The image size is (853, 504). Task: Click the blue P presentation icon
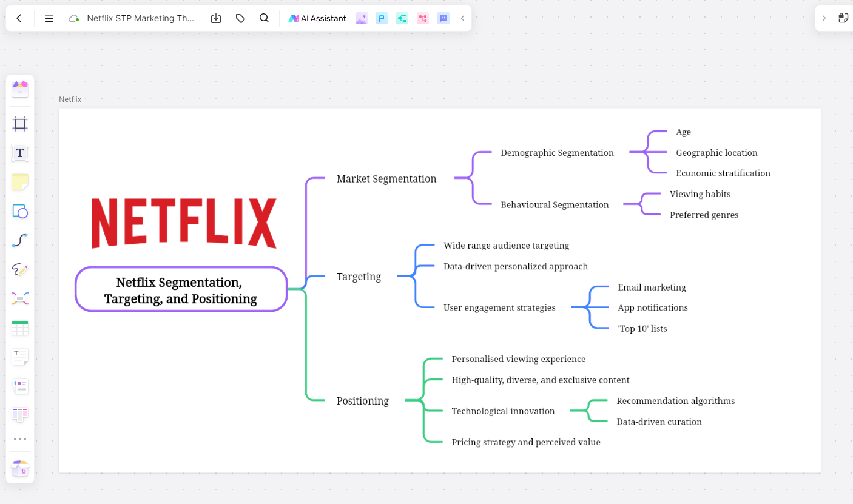pyautogui.click(x=382, y=18)
